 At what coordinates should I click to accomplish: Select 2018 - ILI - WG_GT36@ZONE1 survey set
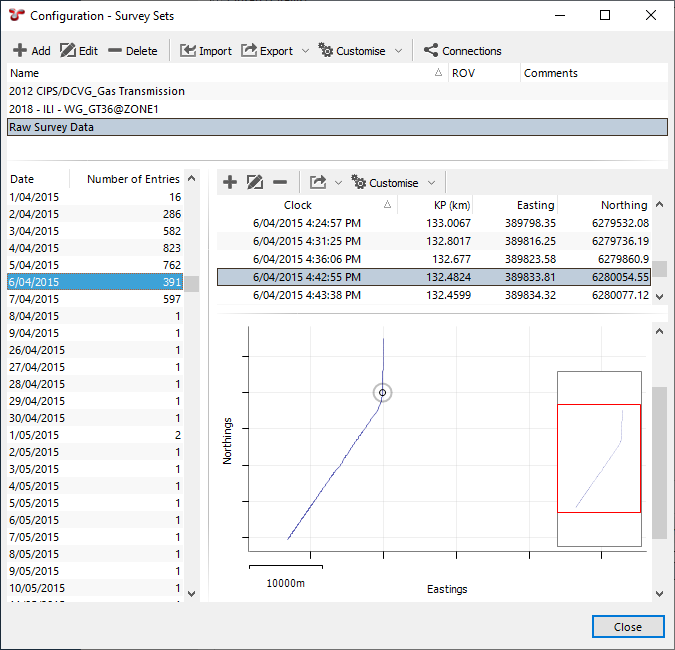[84, 109]
